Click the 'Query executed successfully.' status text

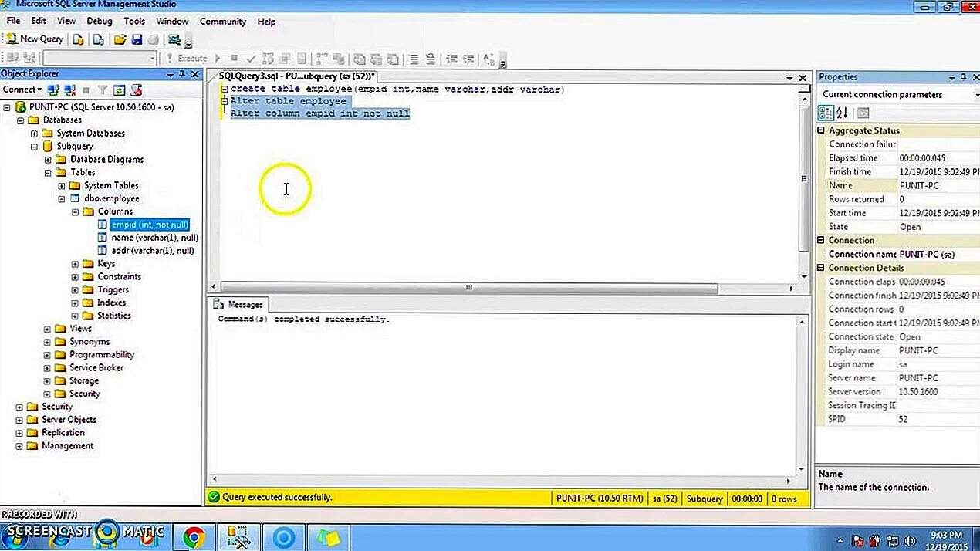tap(277, 498)
